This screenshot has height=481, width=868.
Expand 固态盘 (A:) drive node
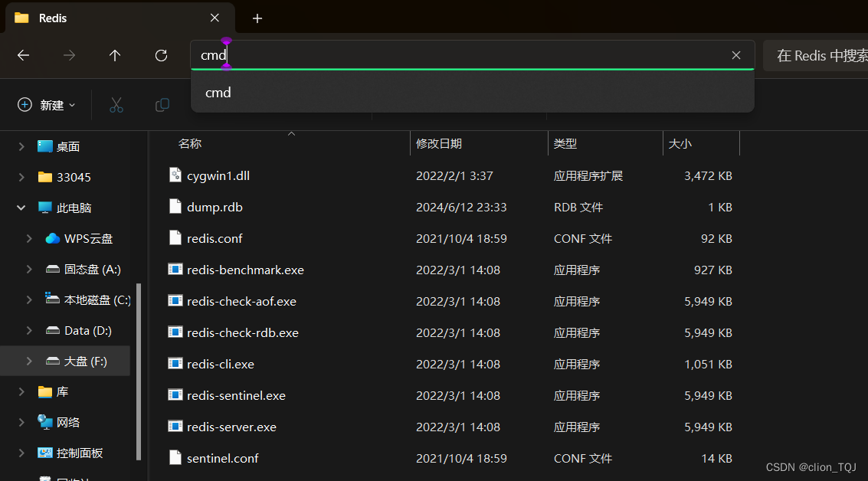(29, 270)
